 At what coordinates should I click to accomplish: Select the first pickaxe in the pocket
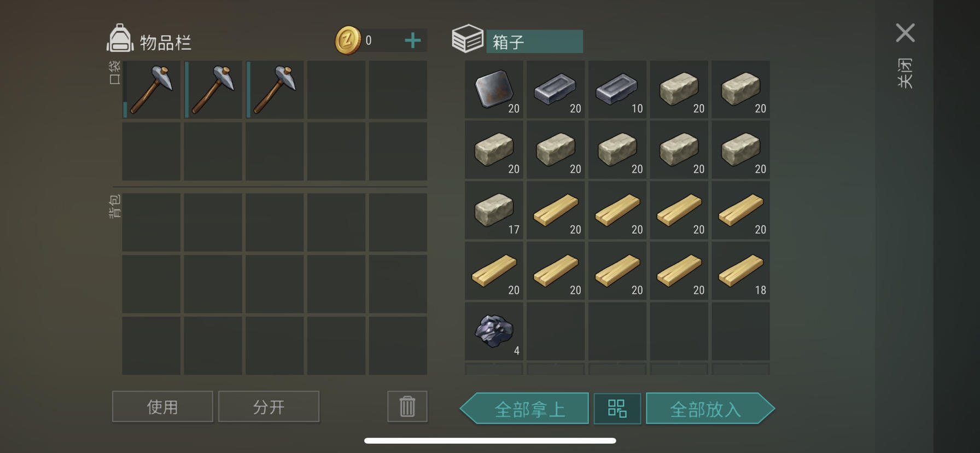151,90
